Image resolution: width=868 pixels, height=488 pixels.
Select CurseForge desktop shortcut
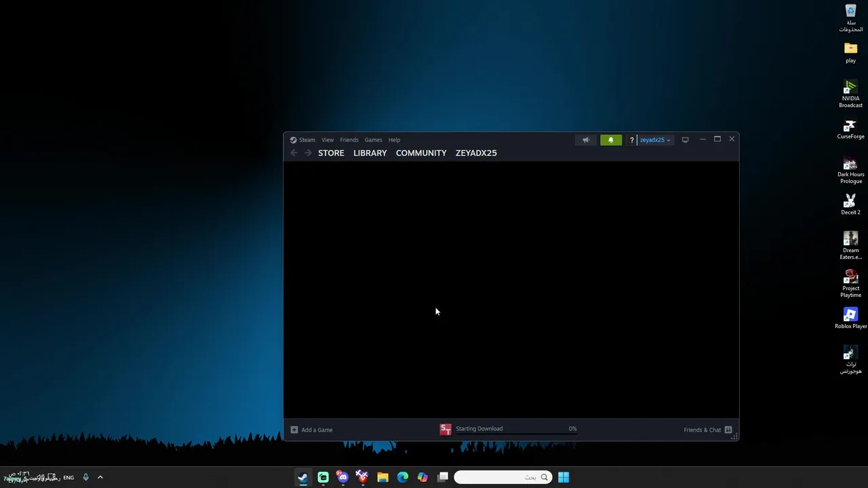pos(850,129)
